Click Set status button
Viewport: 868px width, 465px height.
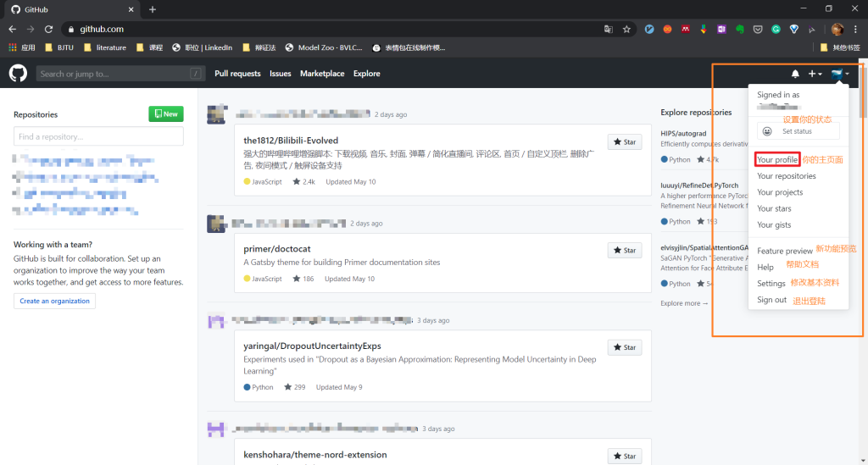pyautogui.click(x=798, y=131)
